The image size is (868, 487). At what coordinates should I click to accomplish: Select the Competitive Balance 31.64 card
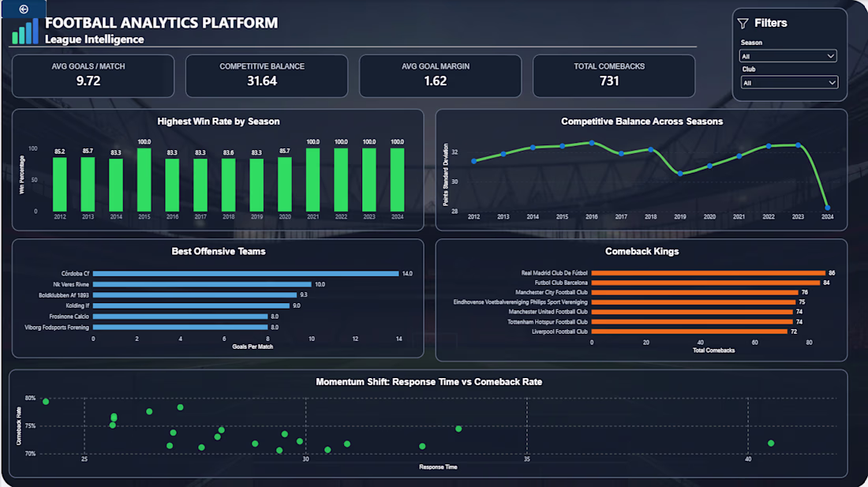(266, 76)
